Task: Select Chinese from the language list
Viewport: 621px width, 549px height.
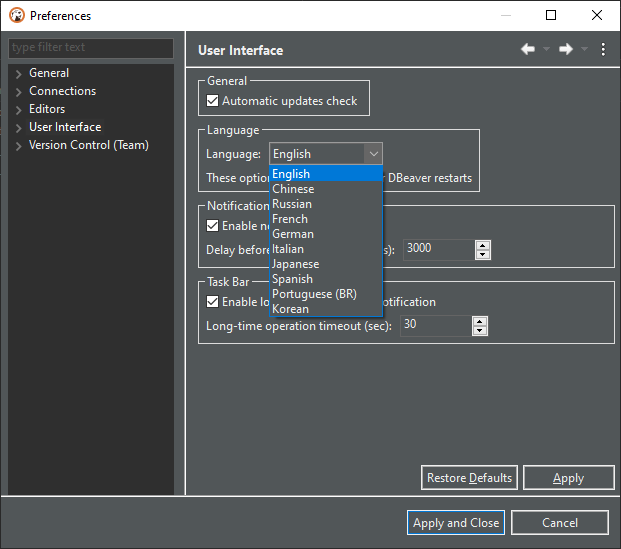Action: 293,189
